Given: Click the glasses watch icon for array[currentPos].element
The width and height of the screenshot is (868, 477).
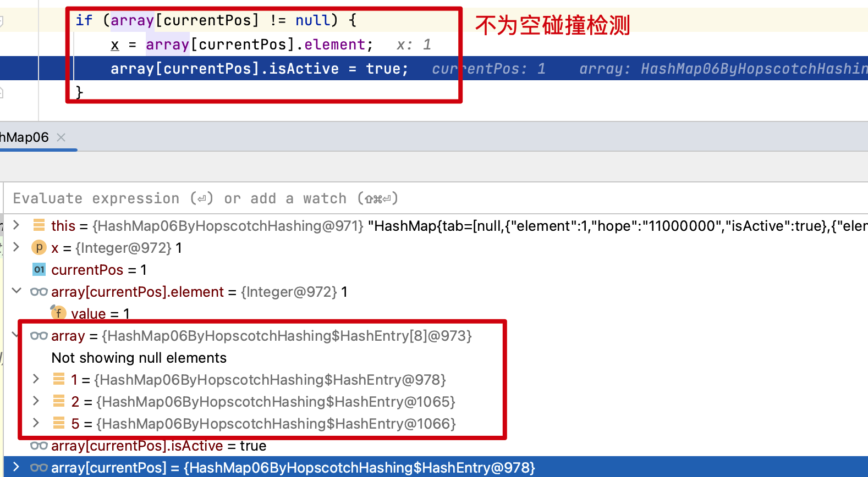Looking at the screenshot, I should 39,291.
